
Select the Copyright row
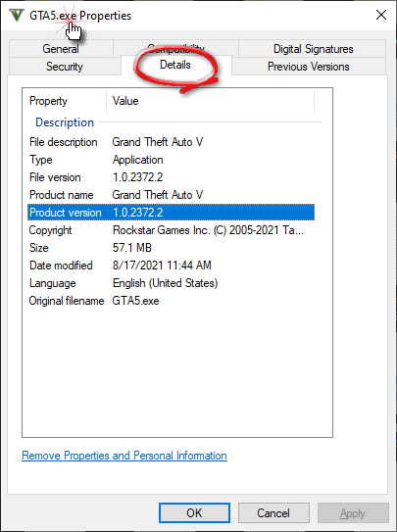pyautogui.click(x=171, y=230)
